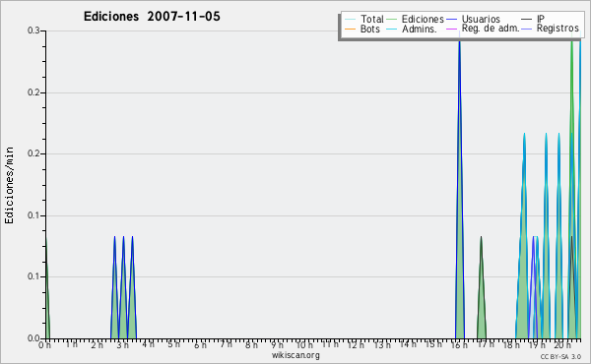Click the Bots orange legend line
The width and height of the screenshot is (591, 364).
[350, 29]
